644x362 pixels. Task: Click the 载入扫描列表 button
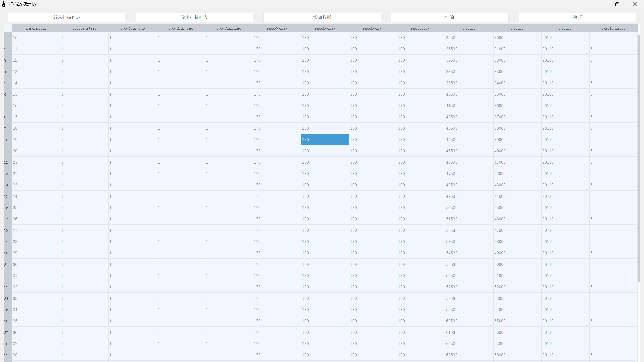click(x=67, y=17)
